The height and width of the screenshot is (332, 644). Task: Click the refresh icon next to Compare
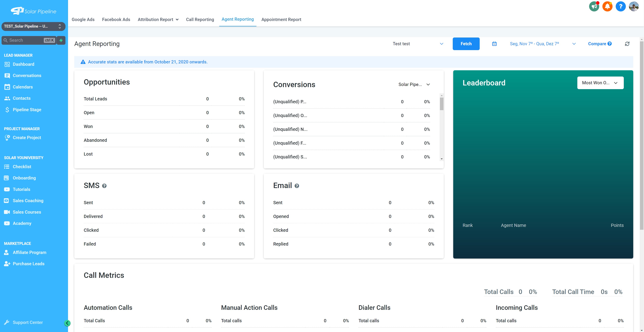pos(627,44)
